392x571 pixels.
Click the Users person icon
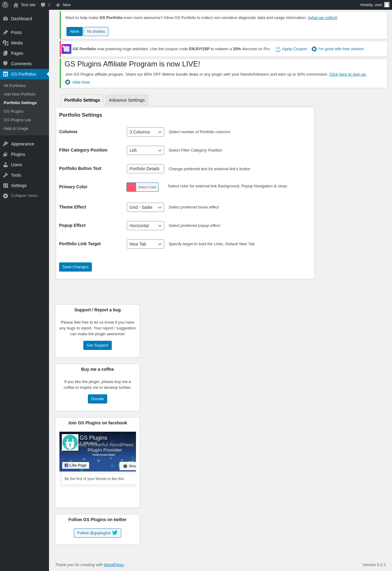[6, 165]
